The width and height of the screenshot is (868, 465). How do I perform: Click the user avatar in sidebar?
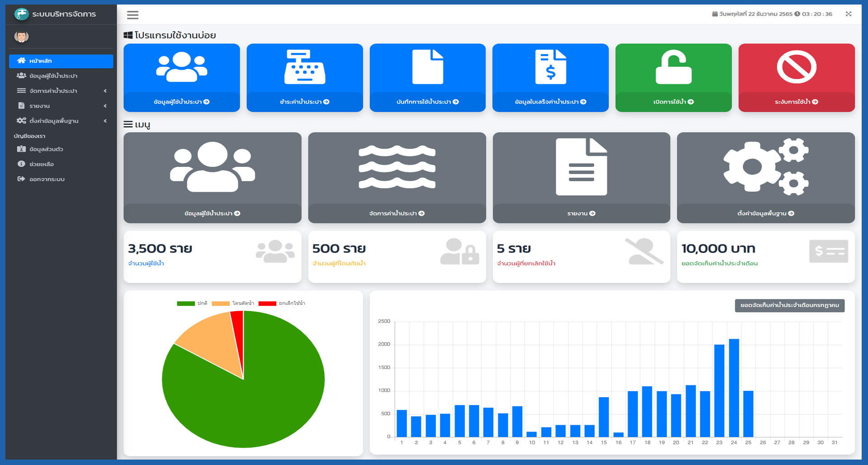point(21,37)
